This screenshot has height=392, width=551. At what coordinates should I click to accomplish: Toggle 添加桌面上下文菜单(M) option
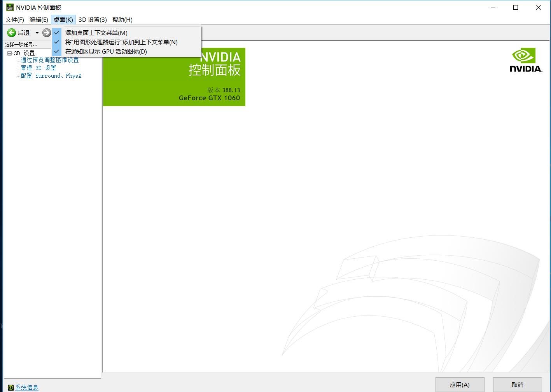(x=126, y=33)
